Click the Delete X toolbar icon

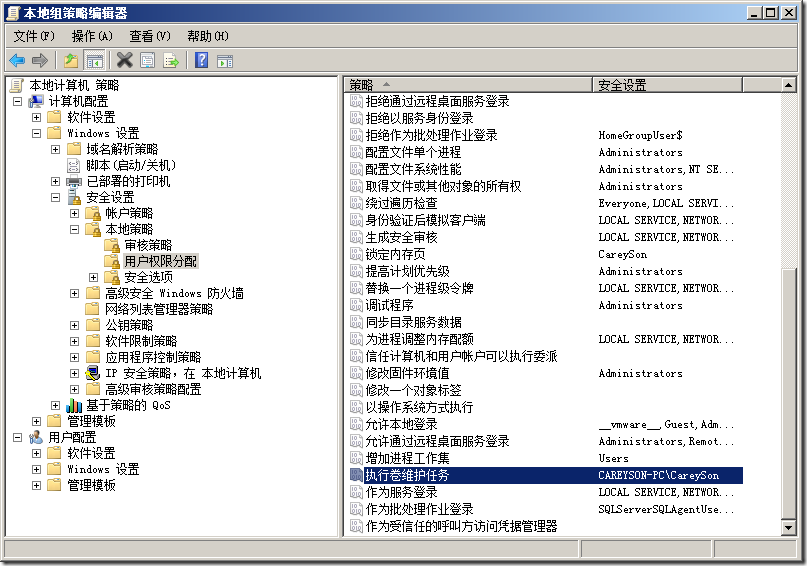tap(125, 60)
